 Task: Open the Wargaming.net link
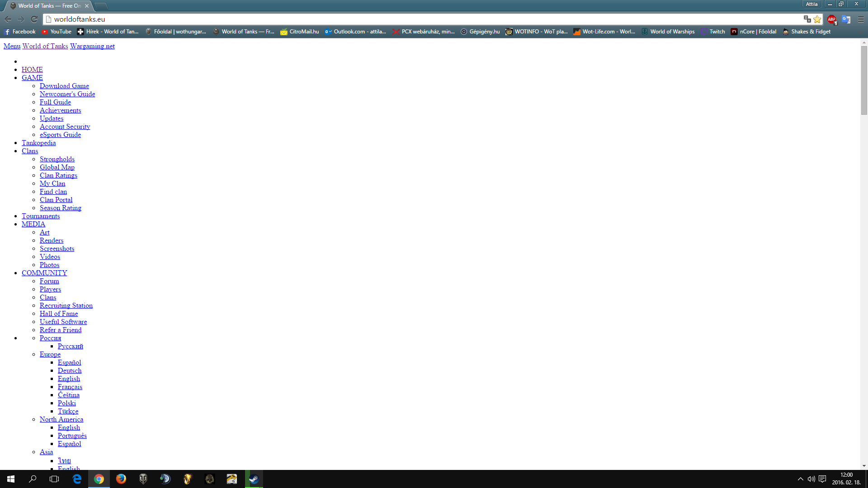(92, 46)
